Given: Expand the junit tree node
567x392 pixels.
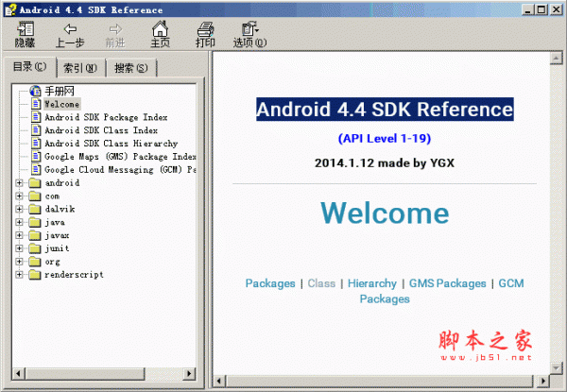Looking at the screenshot, I should click(20, 248).
